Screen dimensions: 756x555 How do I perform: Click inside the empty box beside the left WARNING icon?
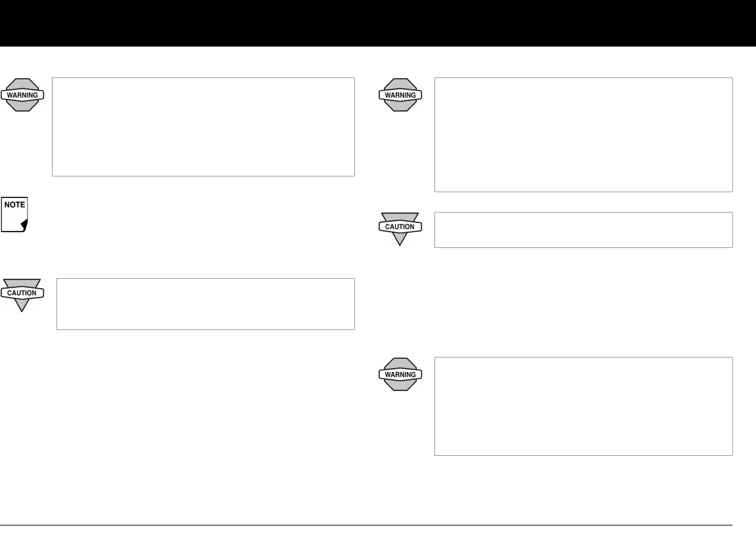point(203,127)
